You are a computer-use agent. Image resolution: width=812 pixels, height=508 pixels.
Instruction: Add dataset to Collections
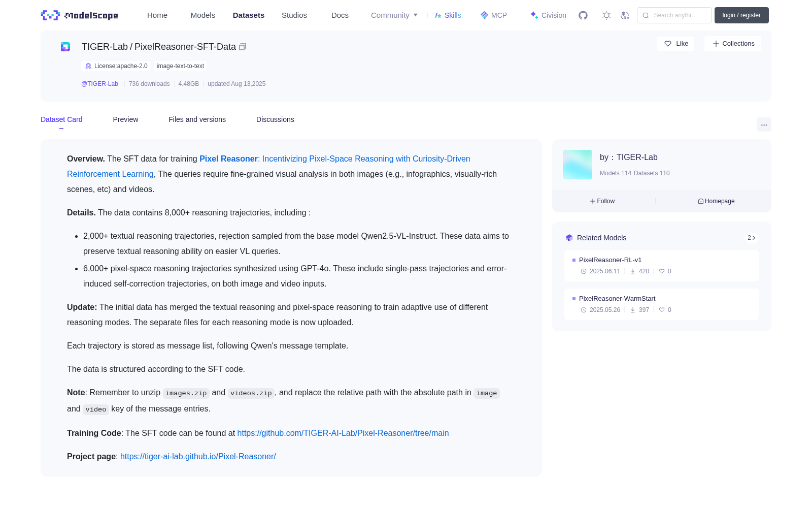(733, 44)
